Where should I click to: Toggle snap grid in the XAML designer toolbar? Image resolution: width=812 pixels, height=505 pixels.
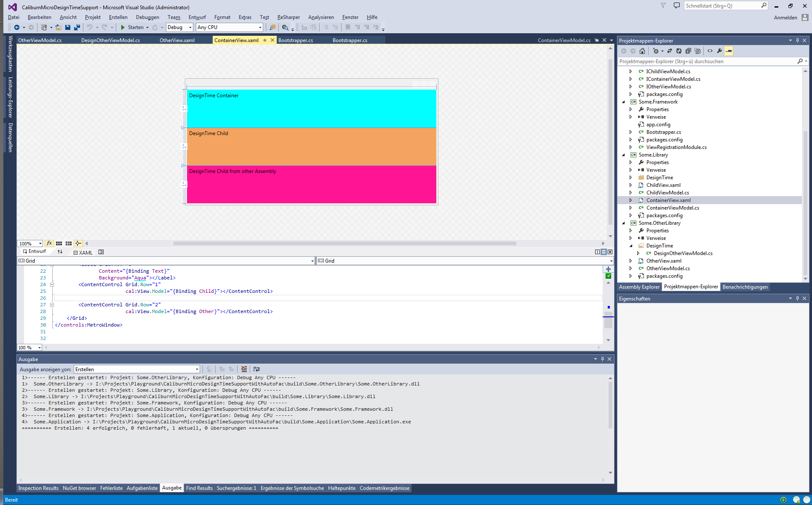point(59,243)
